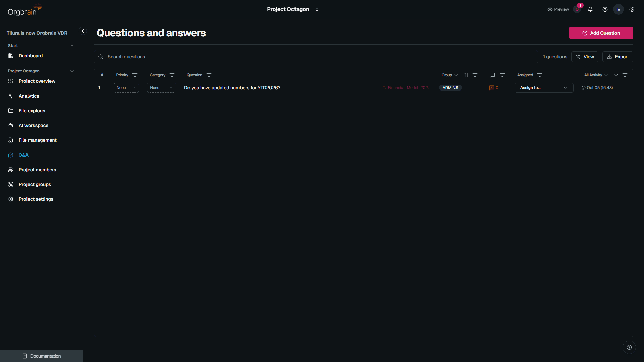Open the activity column filter icon
This screenshot has height=362, width=644.
tap(625, 75)
